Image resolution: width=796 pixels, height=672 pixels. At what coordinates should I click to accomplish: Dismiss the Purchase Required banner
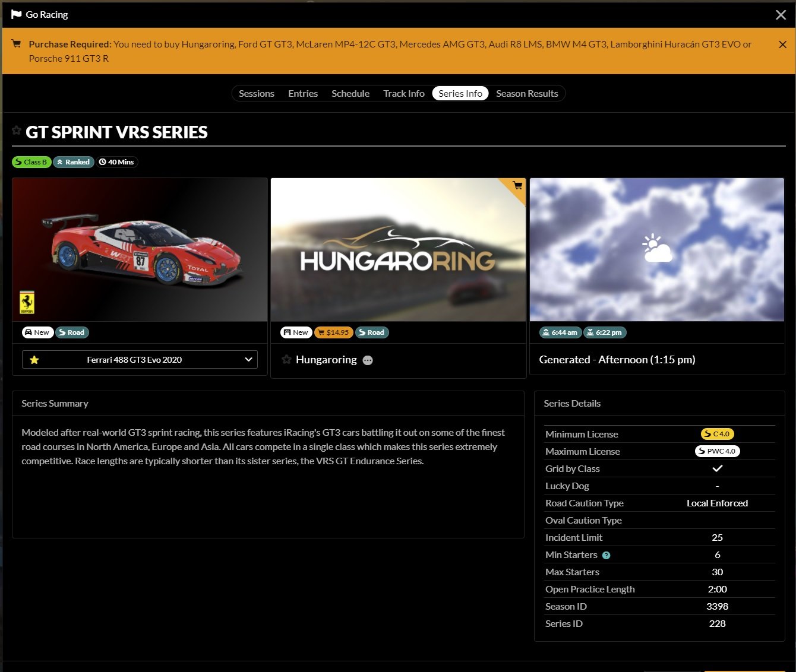(782, 45)
